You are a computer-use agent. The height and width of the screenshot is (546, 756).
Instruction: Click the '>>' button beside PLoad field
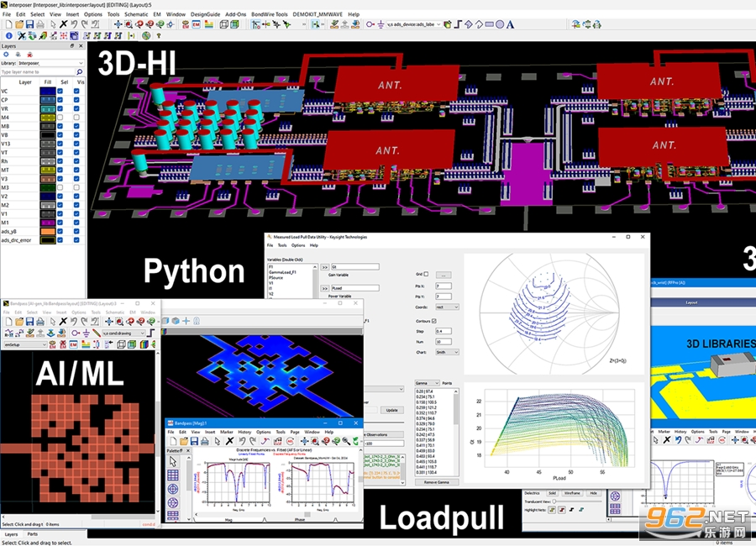click(325, 288)
